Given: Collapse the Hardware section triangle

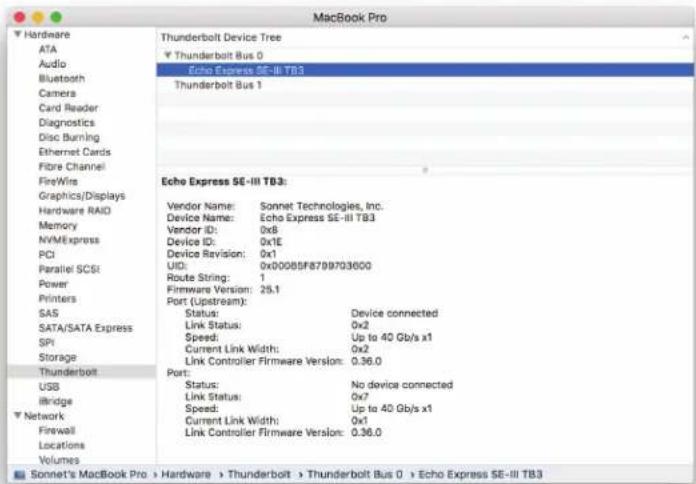Looking at the screenshot, I should [18, 34].
